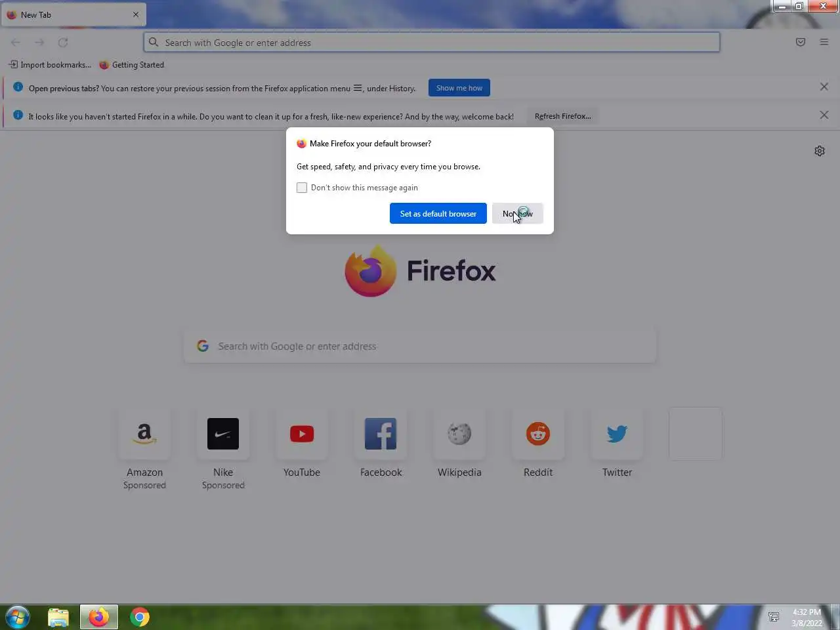Viewport: 840px width, 630px height.
Task: Open new tab personalization gear
Action: click(820, 151)
